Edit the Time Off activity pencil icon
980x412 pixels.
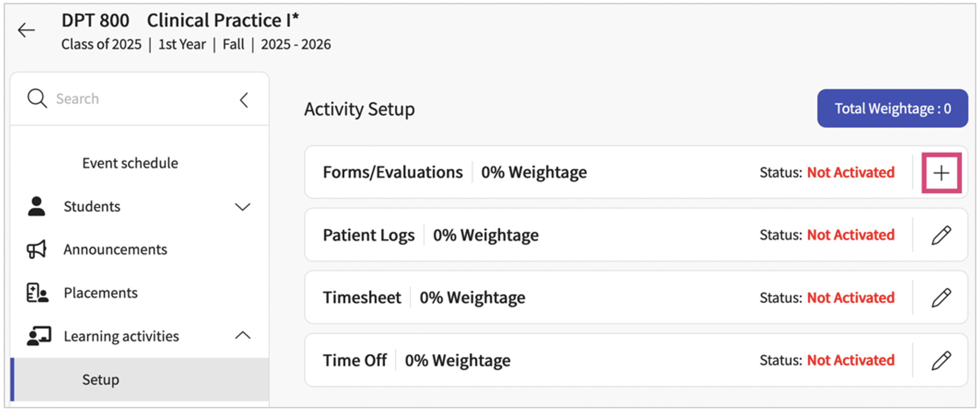tap(941, 360)
